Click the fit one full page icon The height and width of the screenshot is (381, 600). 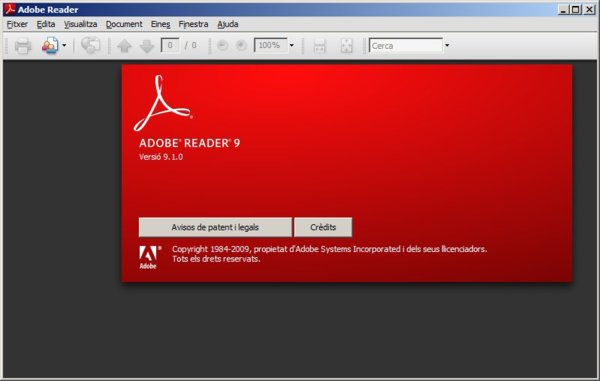[x=346, y=46]
